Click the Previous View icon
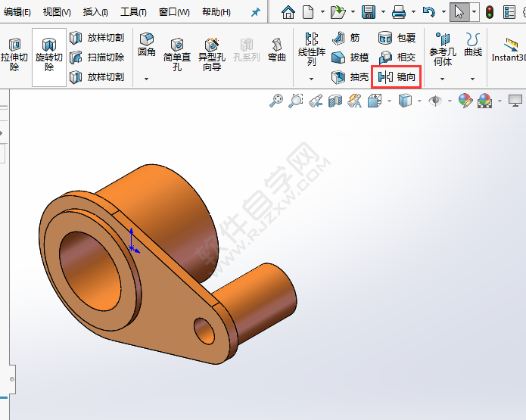526x420 pixels. [x=316, y=101]
